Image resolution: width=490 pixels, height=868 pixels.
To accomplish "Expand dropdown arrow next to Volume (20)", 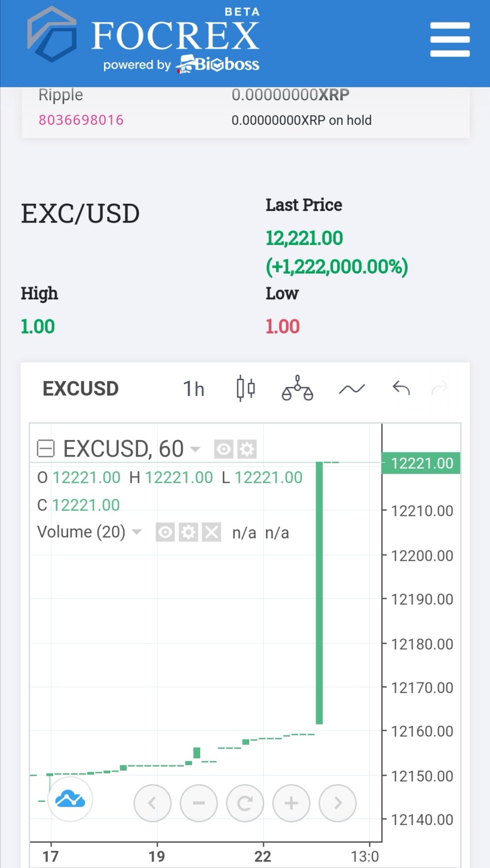I will click(137, 532).
